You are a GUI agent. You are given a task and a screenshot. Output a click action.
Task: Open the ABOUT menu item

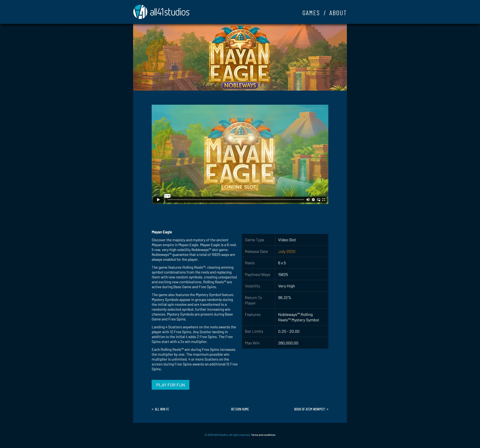coord(337,13)
